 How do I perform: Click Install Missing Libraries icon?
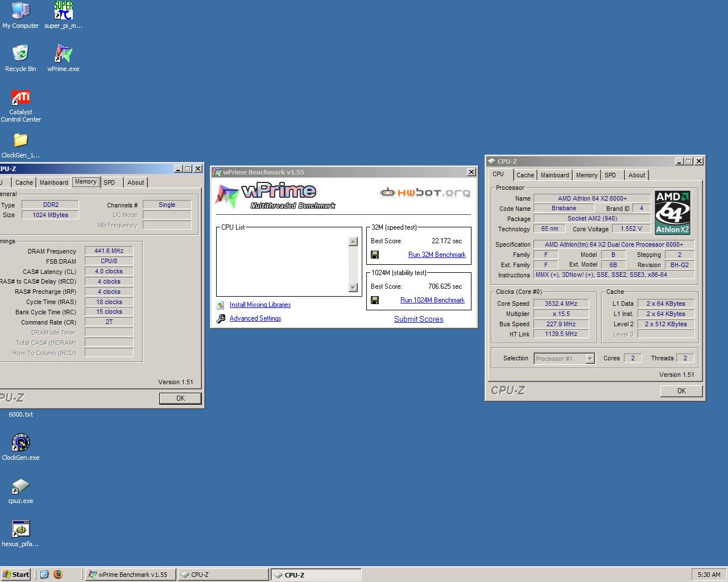(x=221, y=305)
